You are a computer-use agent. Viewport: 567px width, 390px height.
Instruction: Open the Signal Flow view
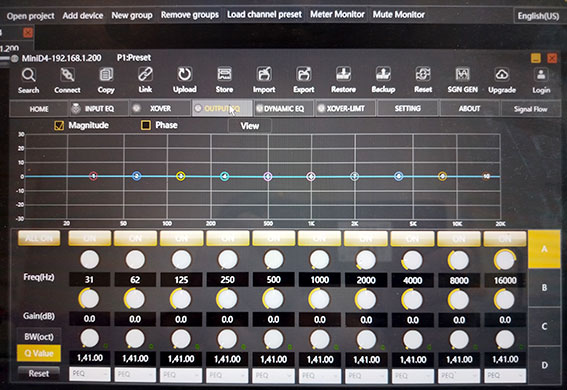tap(530, 109)
